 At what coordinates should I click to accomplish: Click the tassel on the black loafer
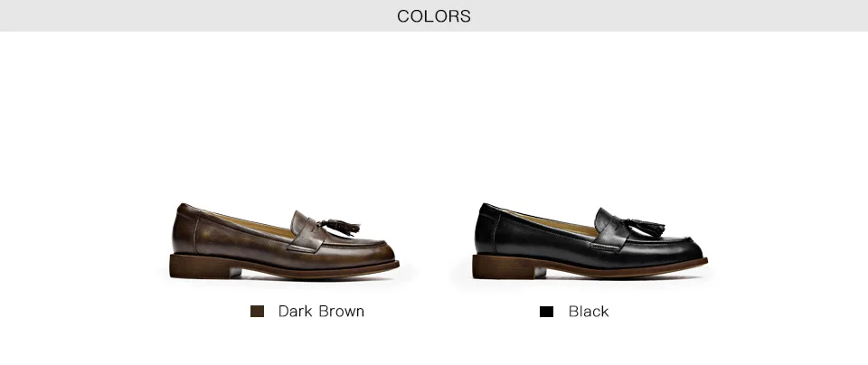click(645, 228)
